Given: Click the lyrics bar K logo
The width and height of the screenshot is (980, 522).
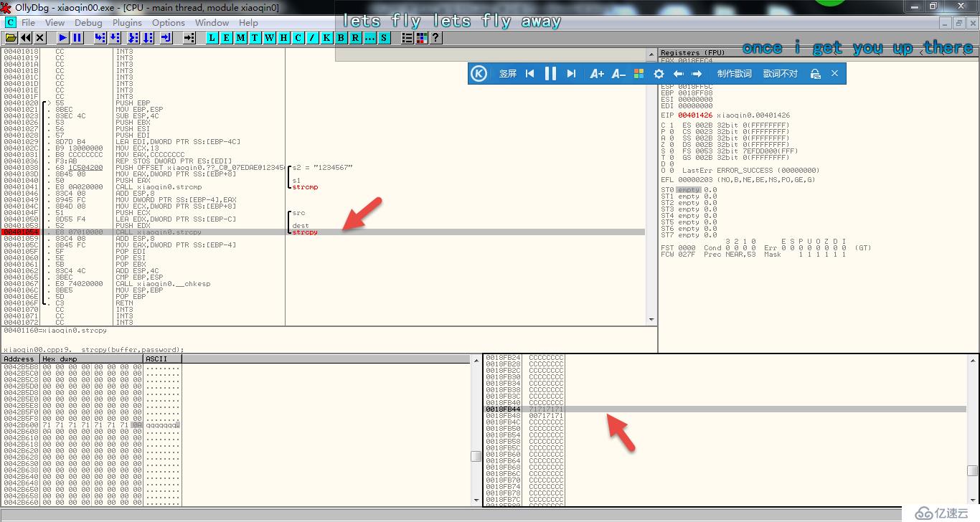Looking at the screenshot, I should click(479, 73).
